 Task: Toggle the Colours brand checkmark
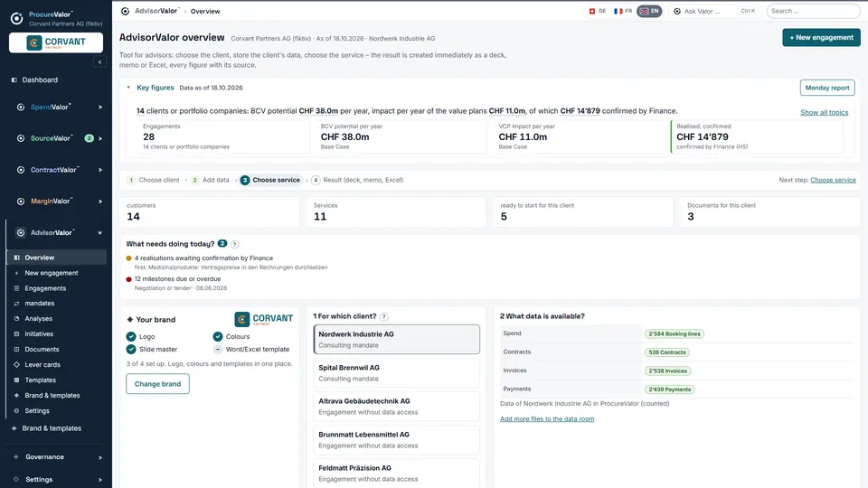click(218, 336)
